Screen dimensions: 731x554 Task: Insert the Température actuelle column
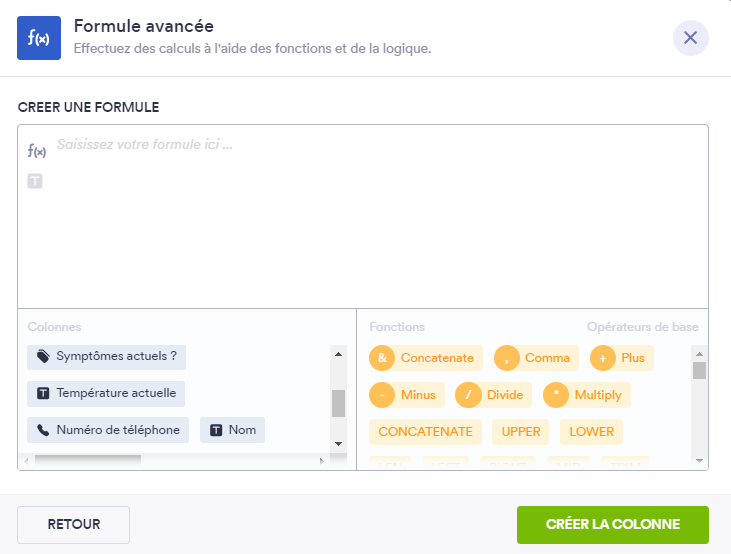coord(106,393)
